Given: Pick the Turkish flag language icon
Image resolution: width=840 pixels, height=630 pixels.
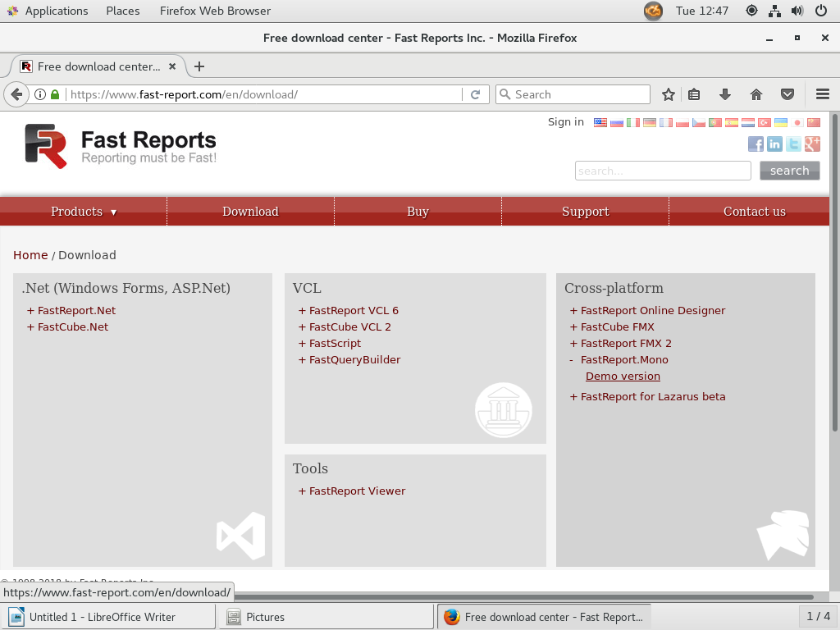Looking at the screenshot, I should (x=765, y=123).
